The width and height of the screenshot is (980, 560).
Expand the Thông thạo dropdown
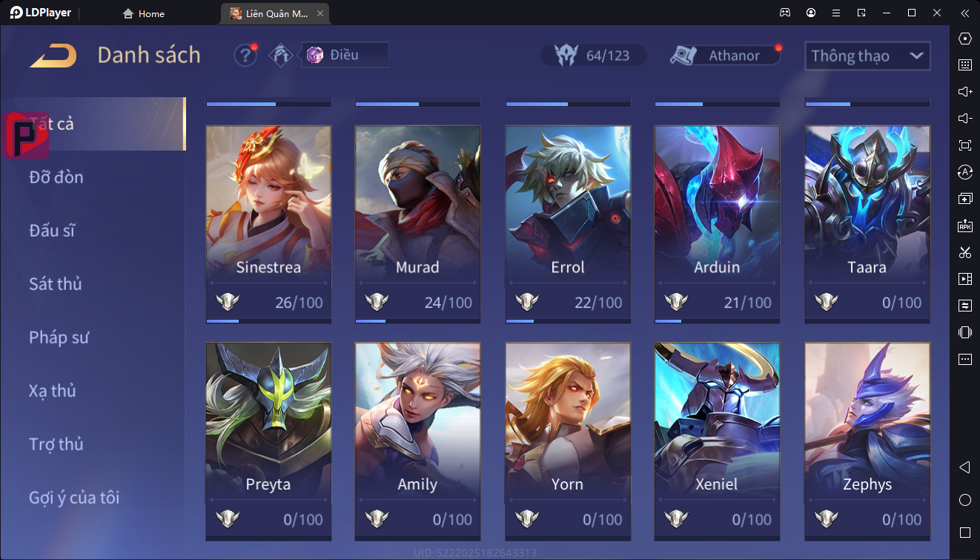867,56
